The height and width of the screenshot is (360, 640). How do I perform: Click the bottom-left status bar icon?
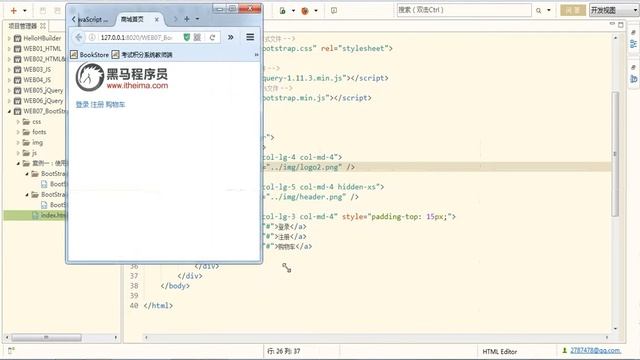pos(11,351)
